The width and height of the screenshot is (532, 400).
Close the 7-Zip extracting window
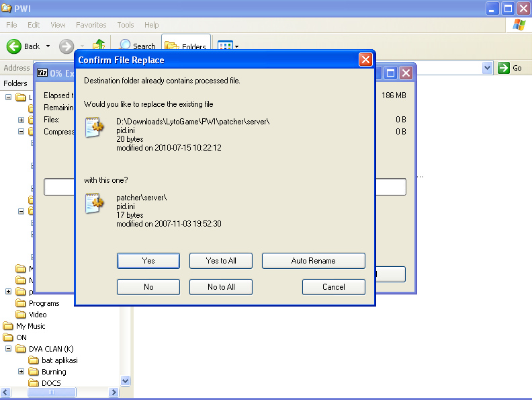tap(406, 73)
